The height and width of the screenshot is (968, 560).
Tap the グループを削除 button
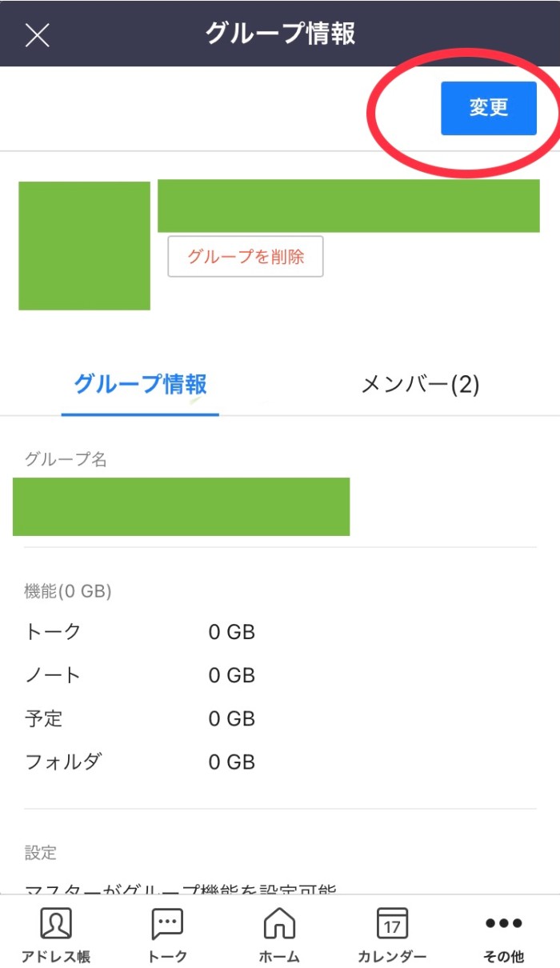tap(246, 257)
